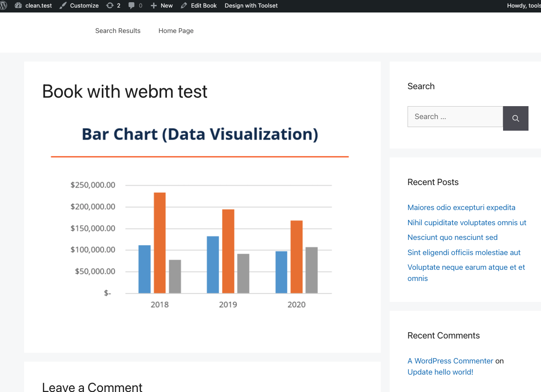Open post Maiores odio excepturi expedita
The width and height of the screenshot is (541, 392).
pyautogui.click(x=461, y=207)
